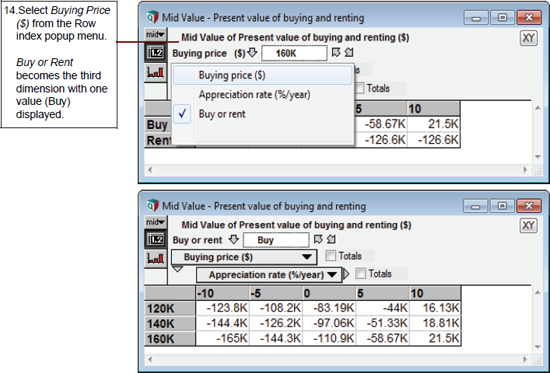The width and height of the screenshot is (550, 373).
Task: Select the -5 column header in the bottom table
Action: [276, 293]
